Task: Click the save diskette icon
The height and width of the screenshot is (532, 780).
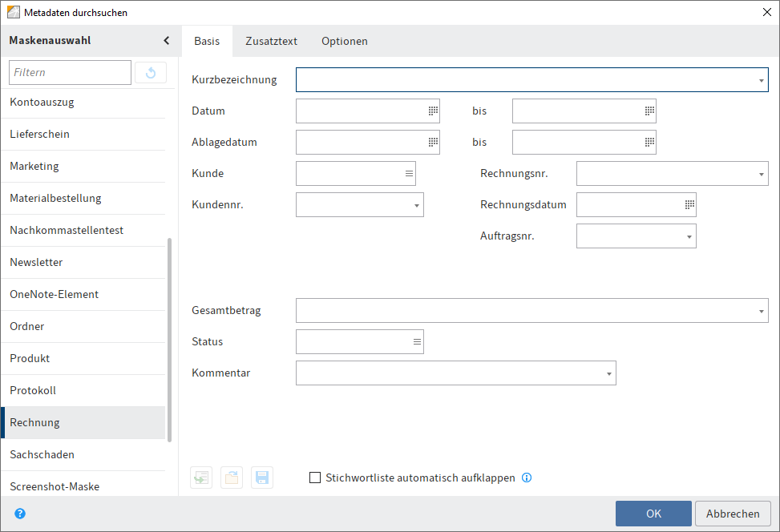Action: [262, 478]
